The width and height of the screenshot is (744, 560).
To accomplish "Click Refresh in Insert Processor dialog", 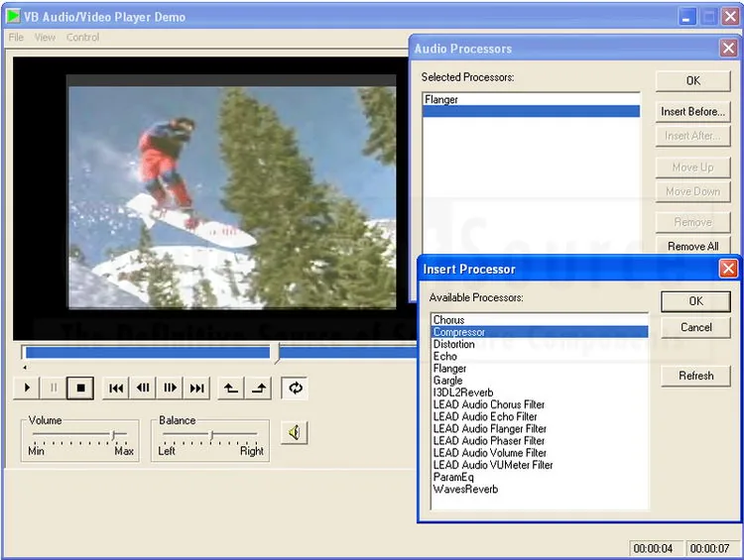I will pos(695,376).
